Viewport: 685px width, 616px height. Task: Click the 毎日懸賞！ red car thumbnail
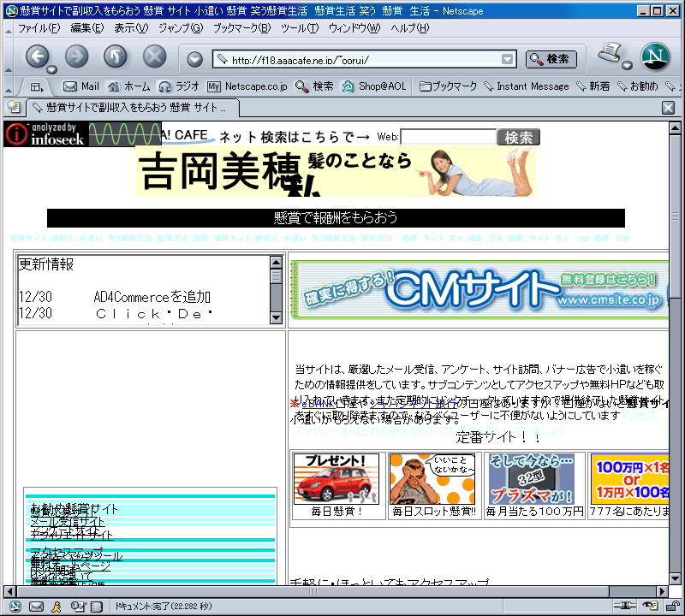[337, 479]
